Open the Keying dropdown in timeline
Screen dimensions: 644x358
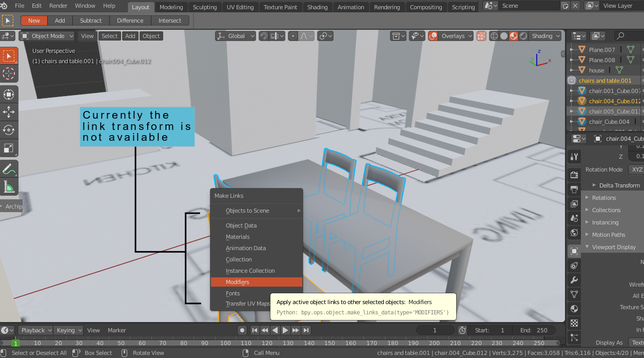click(x=68, y=330)
